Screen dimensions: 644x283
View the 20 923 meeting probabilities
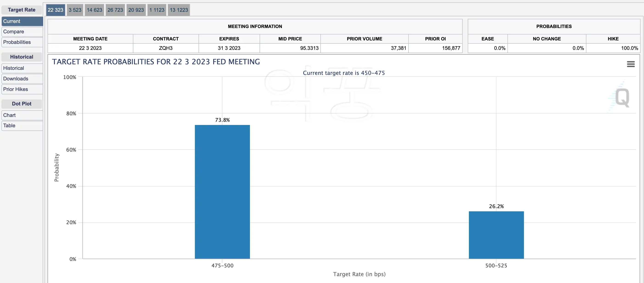pos(136,10)
